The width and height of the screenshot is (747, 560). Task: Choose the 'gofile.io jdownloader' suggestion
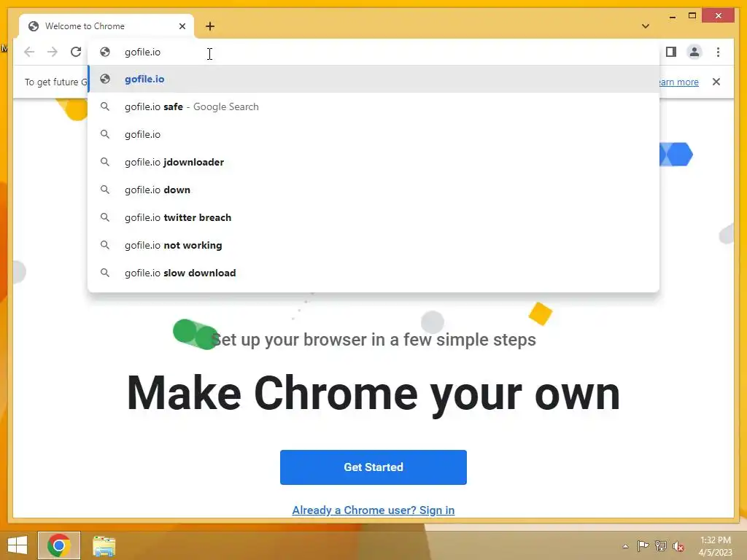[x=373, y=162]
